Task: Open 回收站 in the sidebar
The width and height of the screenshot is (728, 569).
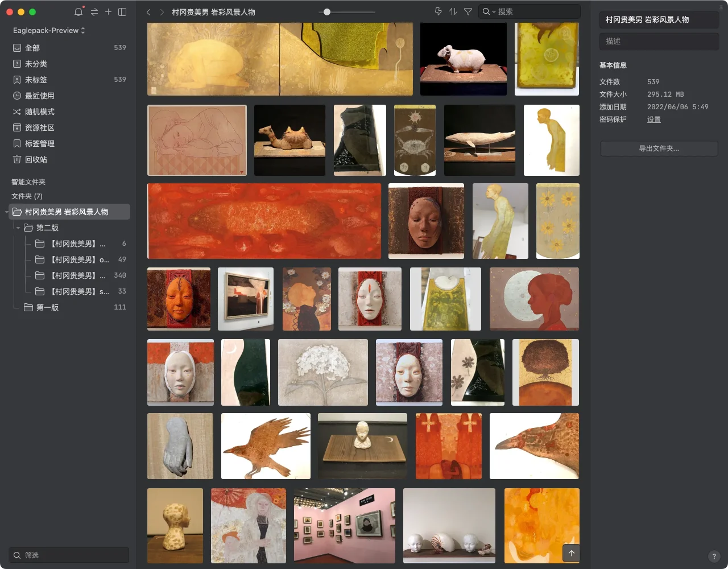Action: tap(69, 159)
